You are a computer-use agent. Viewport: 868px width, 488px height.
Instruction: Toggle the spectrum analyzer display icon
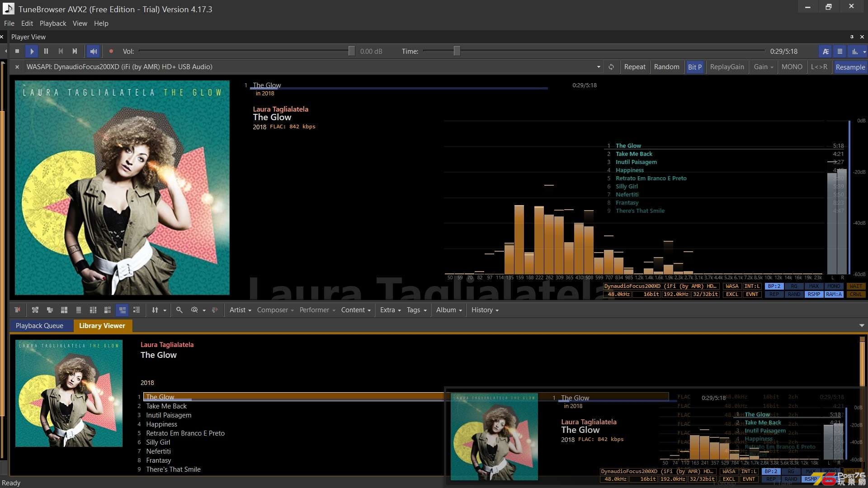coord(854,52)
